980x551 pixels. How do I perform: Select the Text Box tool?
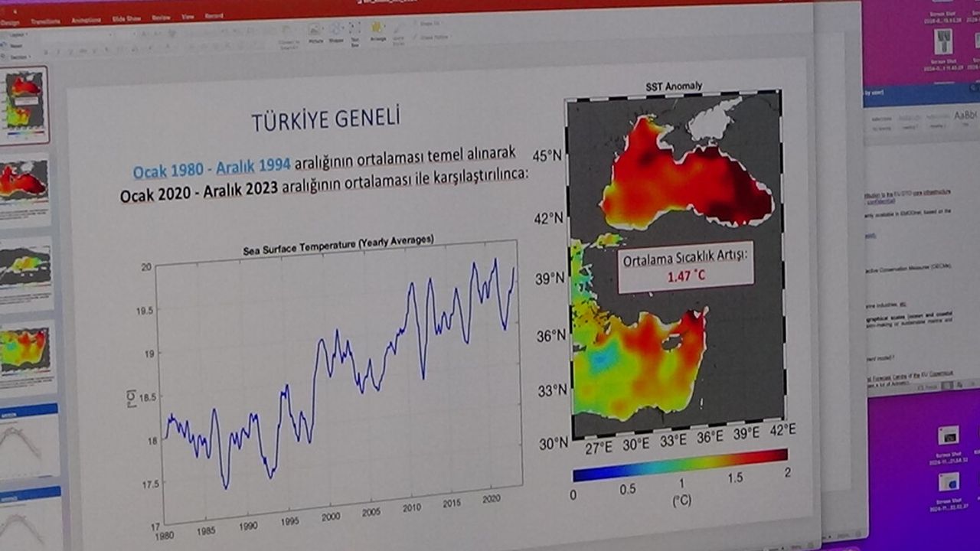tap(355, 35)
